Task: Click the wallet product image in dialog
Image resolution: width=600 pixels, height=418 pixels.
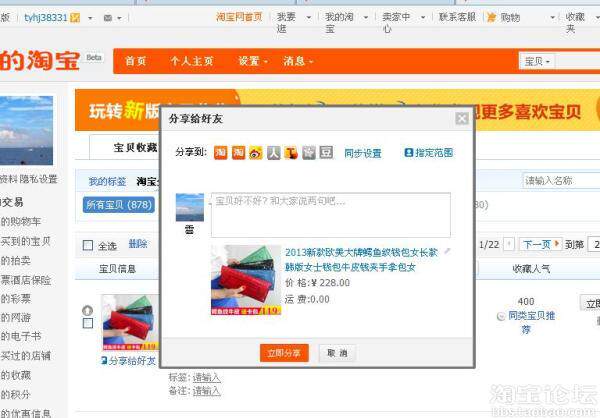Action: (246, 280)
